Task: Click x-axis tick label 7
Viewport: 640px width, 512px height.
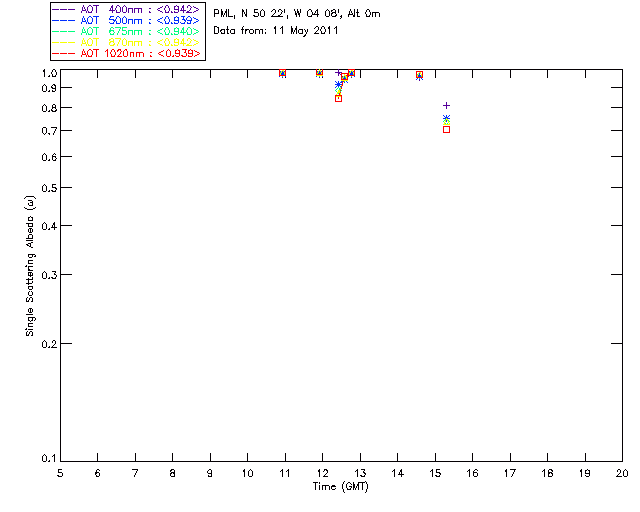Action: [x=135, y=473]
